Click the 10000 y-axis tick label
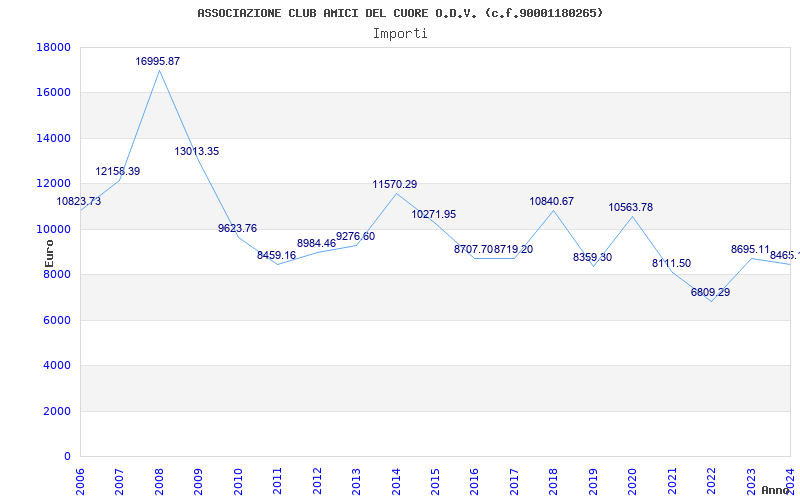The image size is (800, 500). tap(53, 229)
